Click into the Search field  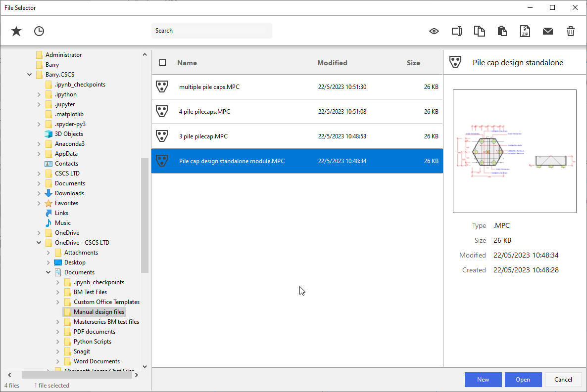[x=211, y=31]
